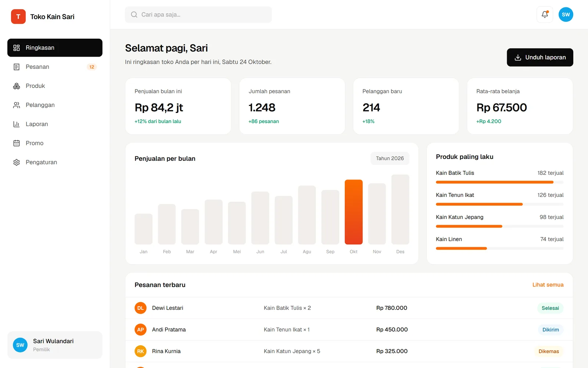Click the Pengaturan gear icon

pyautogui.click(x=17, y=162)
